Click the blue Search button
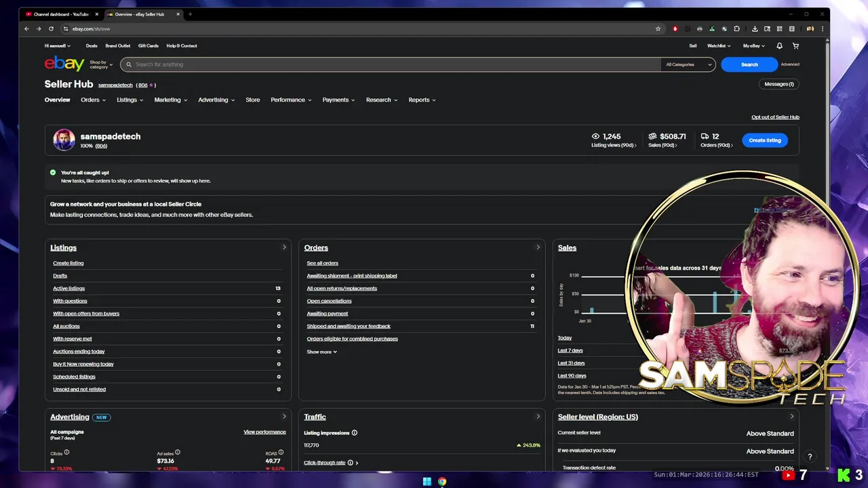Image resolution: width=868 pixels, height=488 pixels. (x=749, y=64)
